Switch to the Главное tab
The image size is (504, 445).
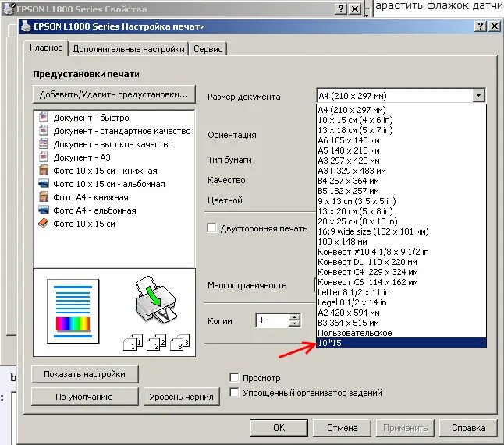[x=46, y=48]
